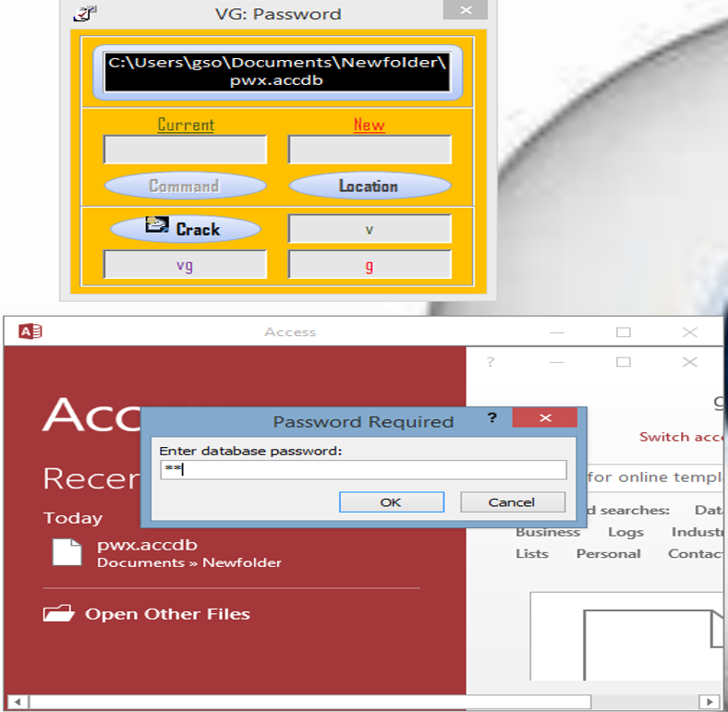Viewport: 728px width, 712px height.
Task: Select Personal suggested search
Action: (608, 554)
